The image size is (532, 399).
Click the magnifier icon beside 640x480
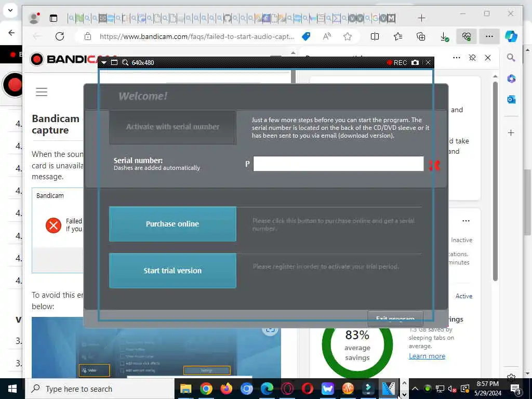coord(125,63)
